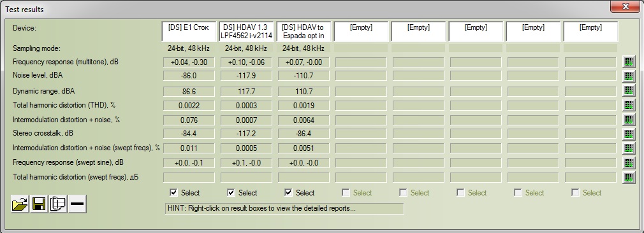Click swept sine value +0.0, -0.1
The width and height of the screenshot is (644, 233).
pos(189,163)
